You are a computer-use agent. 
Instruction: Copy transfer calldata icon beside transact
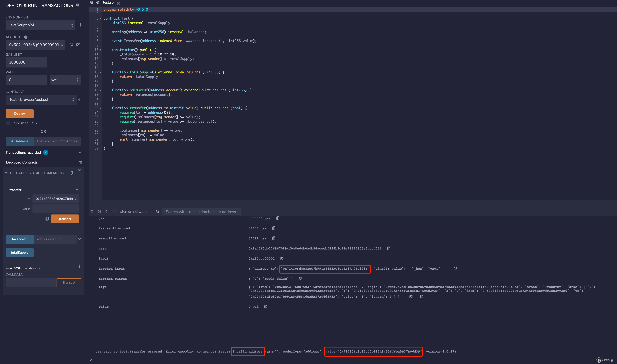pos(47,219)
